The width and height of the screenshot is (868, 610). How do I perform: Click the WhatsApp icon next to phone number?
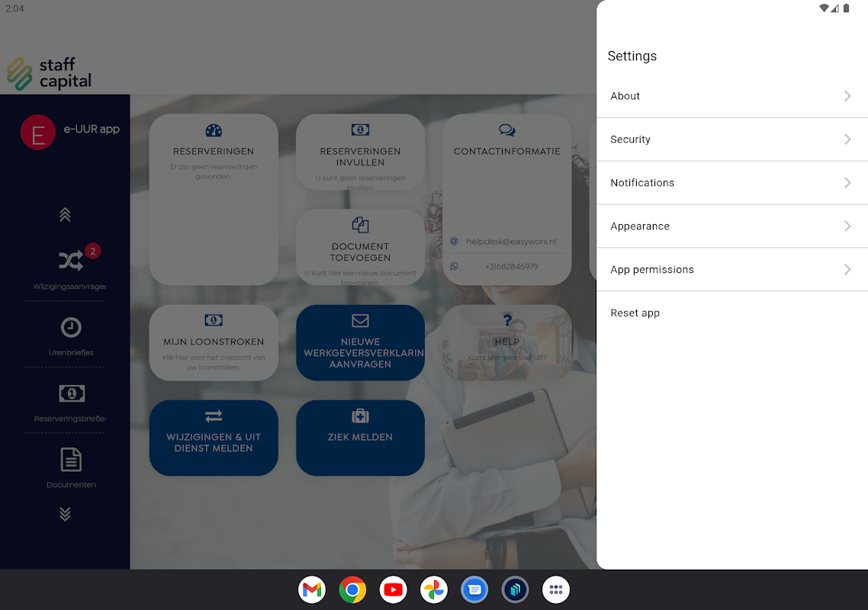point(454,266)
